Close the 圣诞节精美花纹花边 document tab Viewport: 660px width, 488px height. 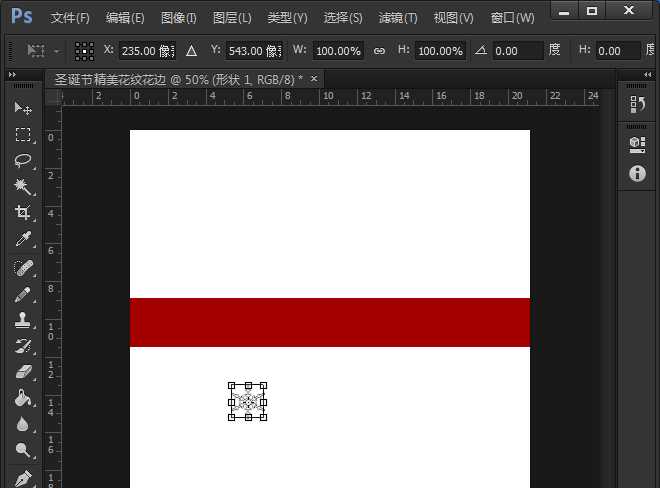314,78
